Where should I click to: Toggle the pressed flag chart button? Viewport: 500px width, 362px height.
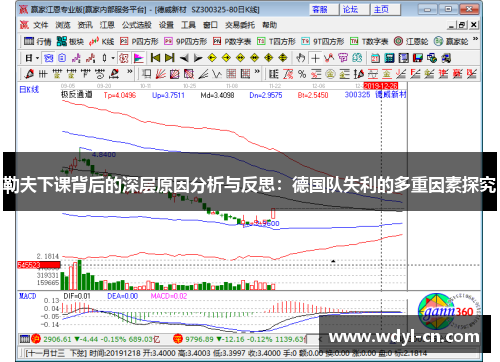tap(138, 58)
